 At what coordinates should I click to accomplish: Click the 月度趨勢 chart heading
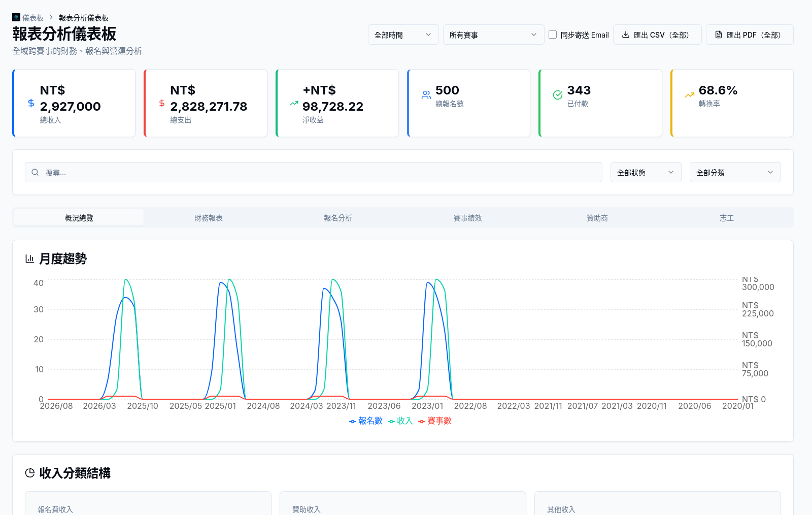point(63,259)
